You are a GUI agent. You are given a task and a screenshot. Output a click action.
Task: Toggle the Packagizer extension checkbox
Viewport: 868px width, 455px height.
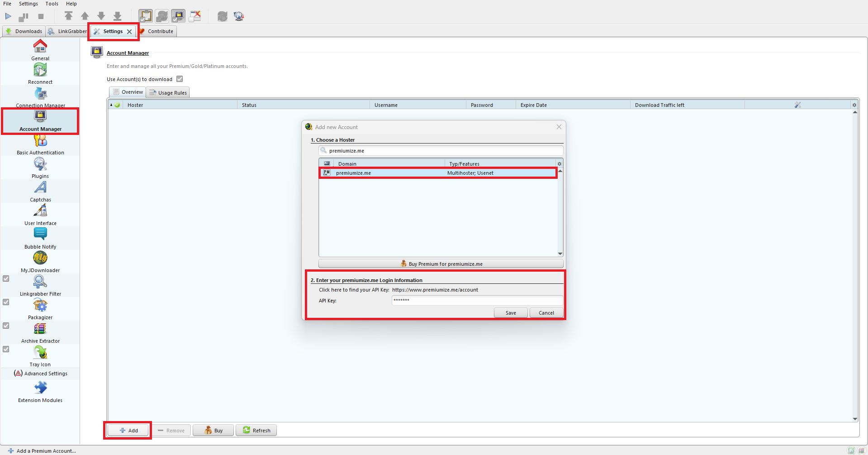[6, 302]
